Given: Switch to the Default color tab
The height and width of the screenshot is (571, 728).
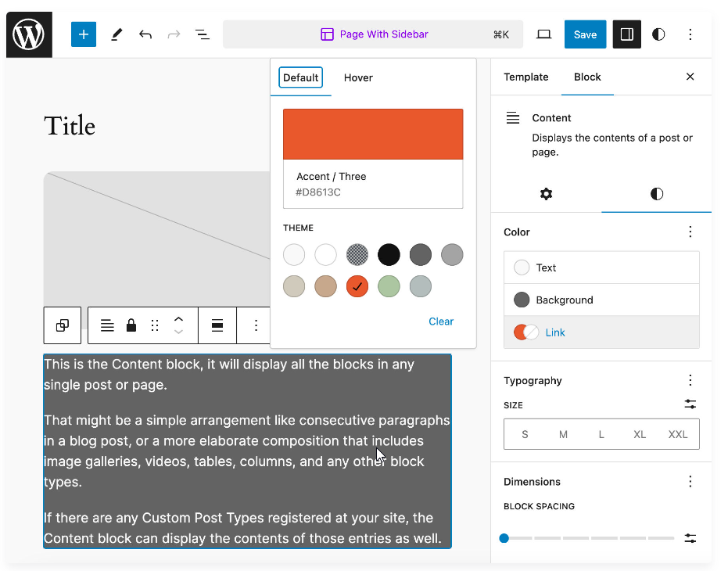Looking at the screenshot, I should point(300,77).
